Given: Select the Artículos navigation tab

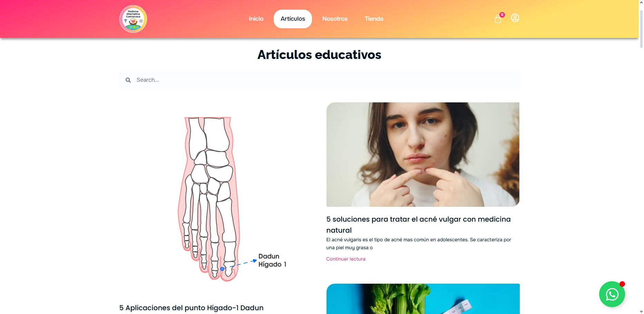Looking at the screenshot, I should pos(293,19).
